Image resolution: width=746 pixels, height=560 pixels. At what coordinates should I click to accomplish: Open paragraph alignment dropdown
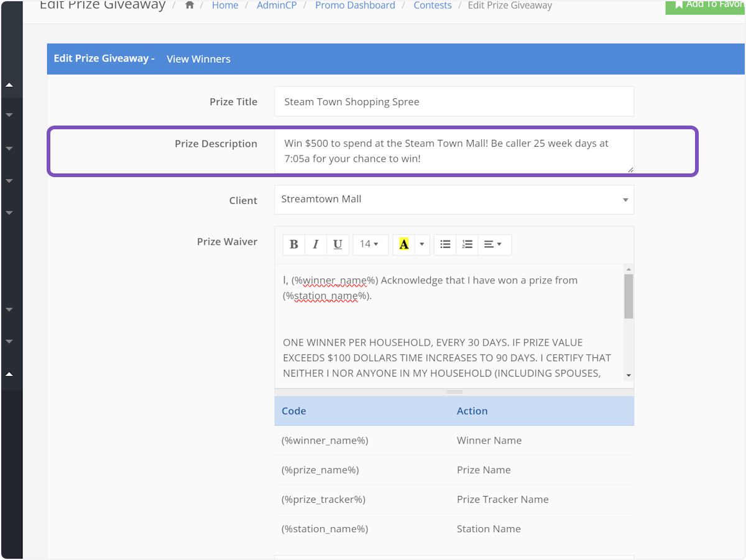493,244
